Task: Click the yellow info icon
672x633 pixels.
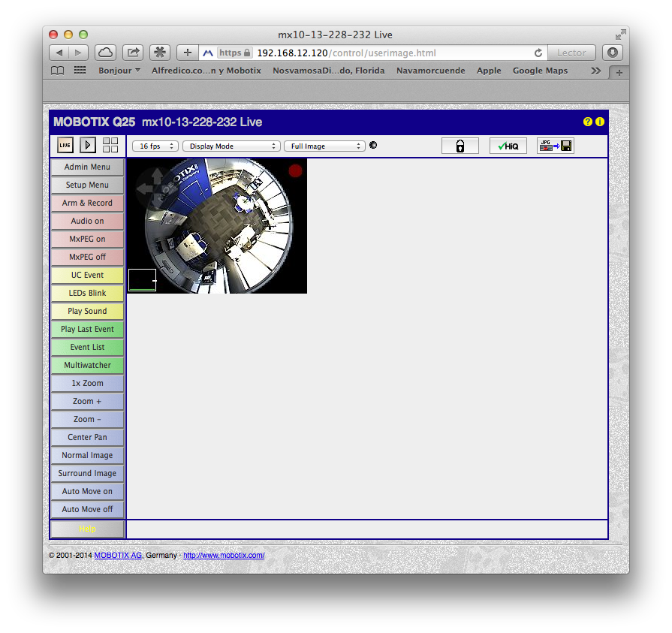Action: point(600,122)
